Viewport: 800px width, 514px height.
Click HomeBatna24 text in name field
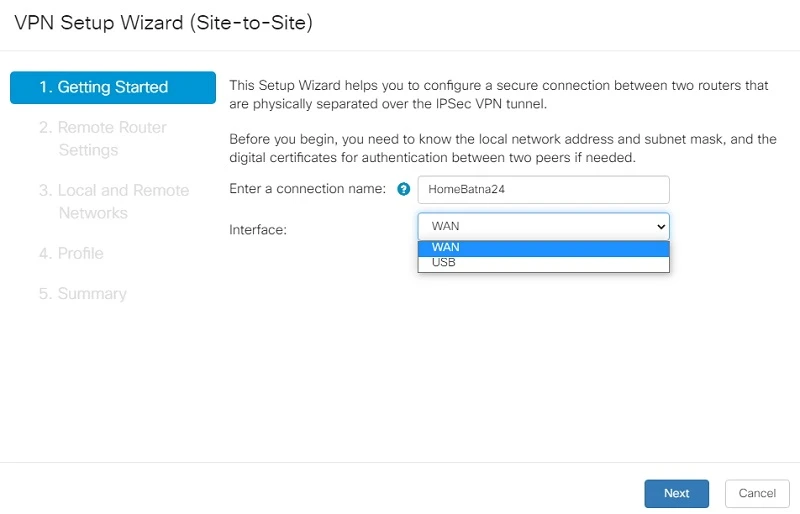tap(466, 189)
